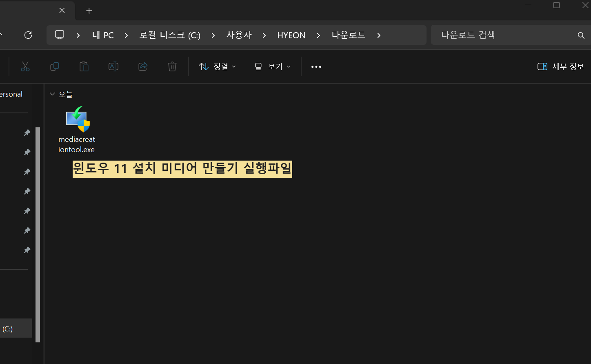Select the 다운로드 breadcrumb
This screenshot has width=591, height=364.
(349, 35)
